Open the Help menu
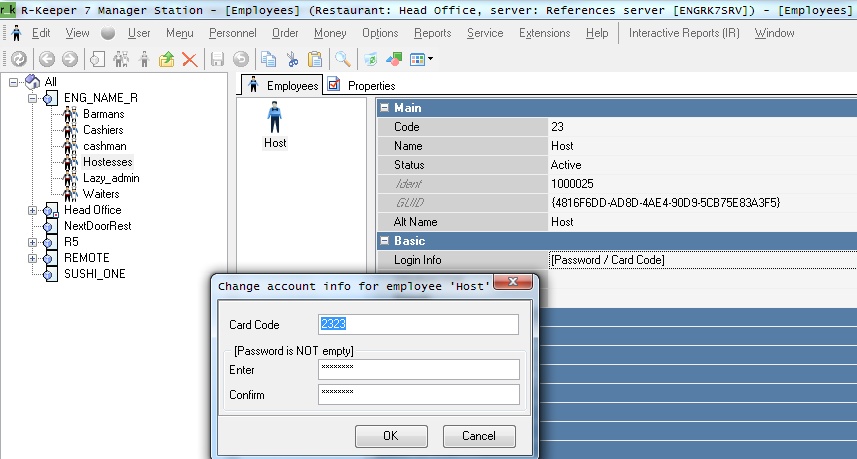The width and height of the screenshot is (857, 459). coord(597,33)
